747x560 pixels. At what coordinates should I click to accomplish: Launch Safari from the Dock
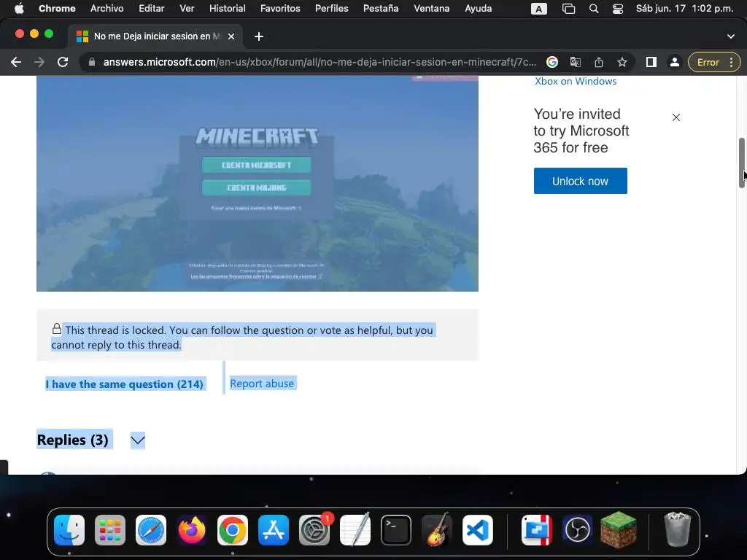[151, 530]
